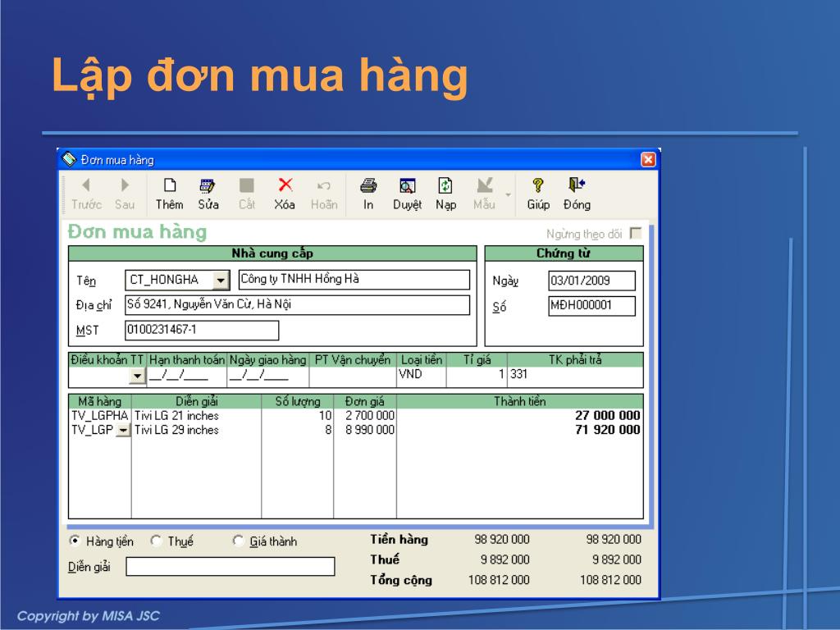Click the Mã hàng column header

coord(100,401)
